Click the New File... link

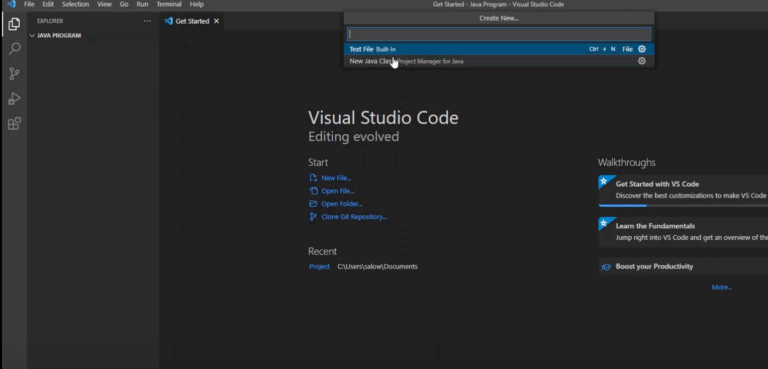pyautogui.click(x=336, y=178)
